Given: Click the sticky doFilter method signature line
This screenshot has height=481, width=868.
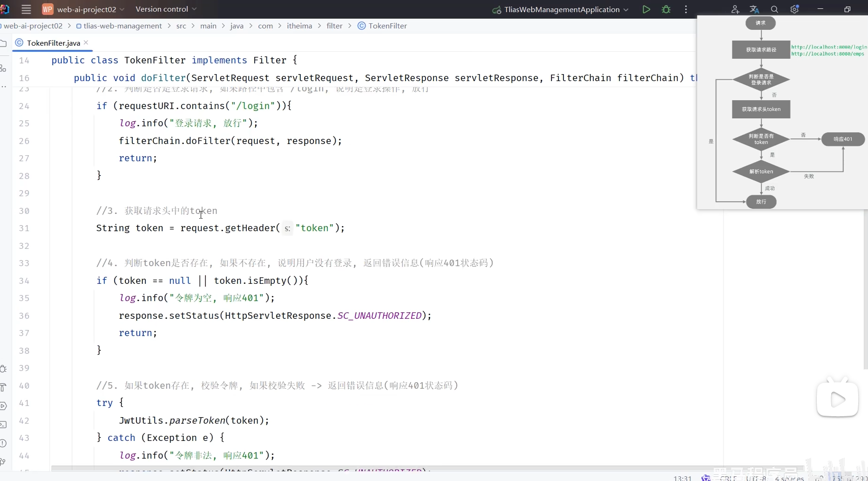Looking at the screenshot, I should (386, 78).
